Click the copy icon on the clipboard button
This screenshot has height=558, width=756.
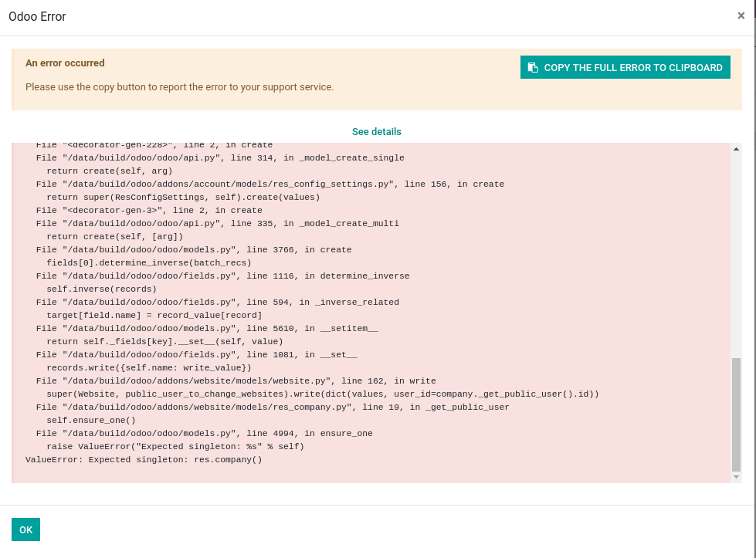click(x=532, y=67)
